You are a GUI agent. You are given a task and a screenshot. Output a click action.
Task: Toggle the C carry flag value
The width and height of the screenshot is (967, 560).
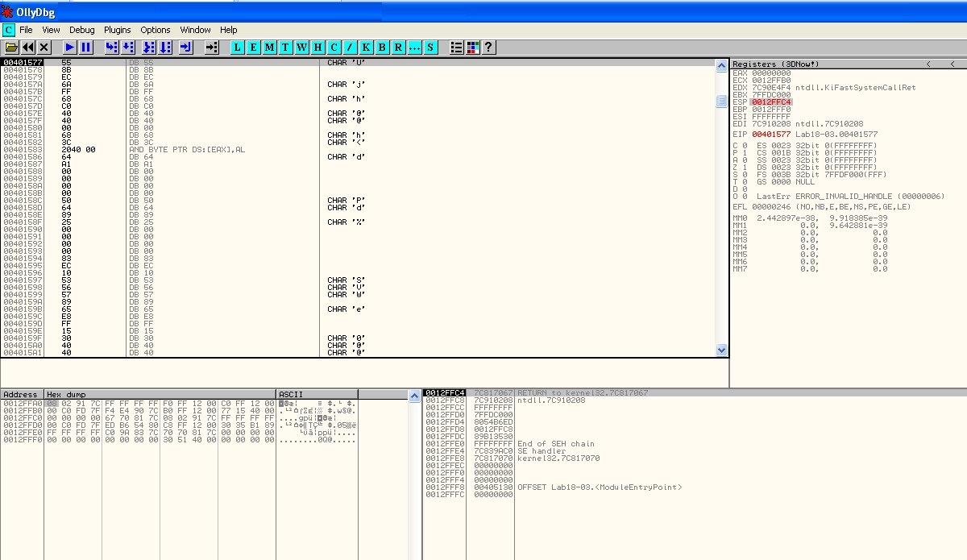pyautogui.click(x=745, y=145)
